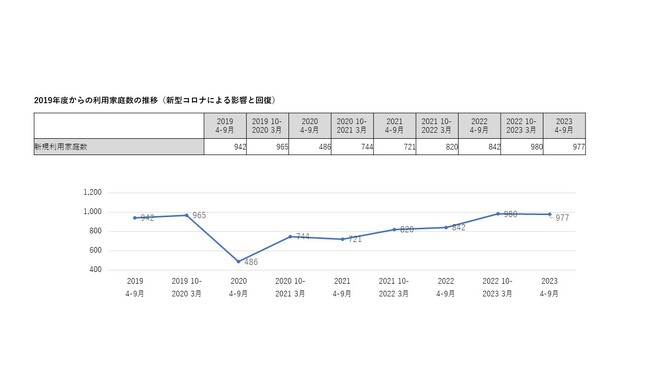Screen dimensions: 650x366
Task: Click the 721 data label on the line chart
Action: pyautogui.click(x=354, y=239)
